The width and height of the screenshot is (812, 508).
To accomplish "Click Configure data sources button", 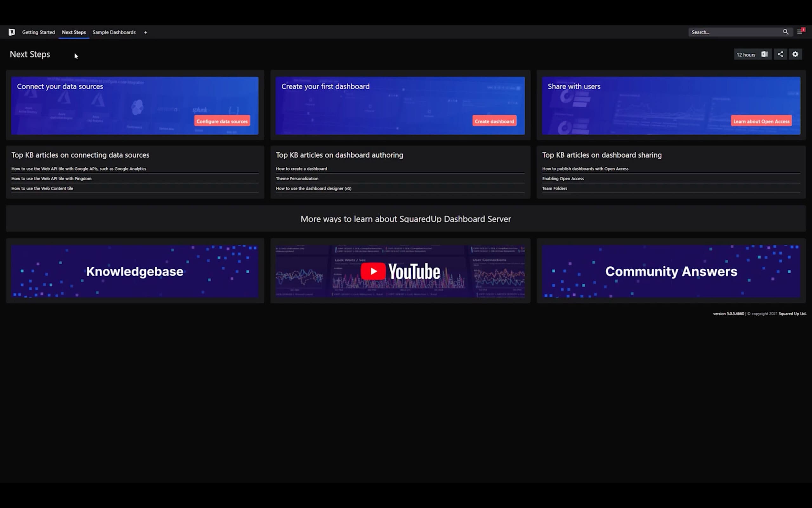I will coord(222,121).
